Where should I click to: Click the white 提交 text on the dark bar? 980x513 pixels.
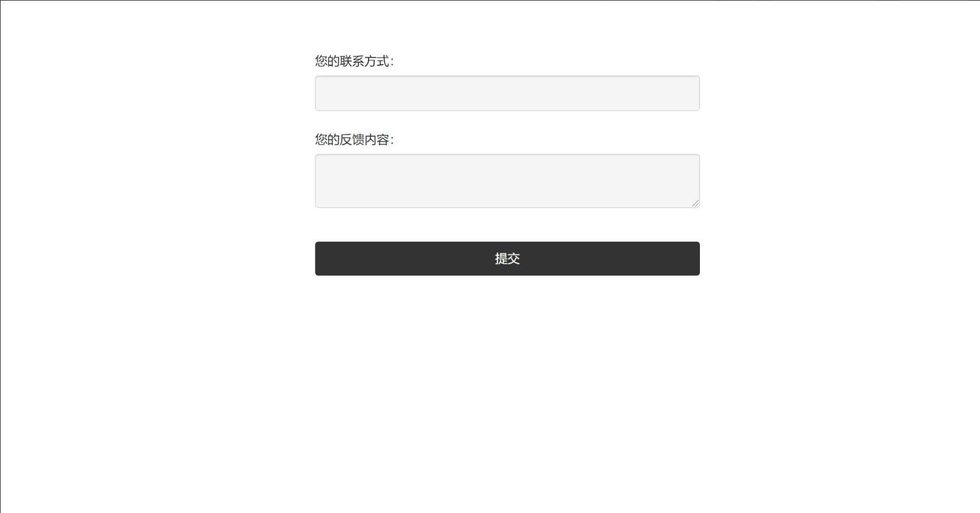(507, 259)
